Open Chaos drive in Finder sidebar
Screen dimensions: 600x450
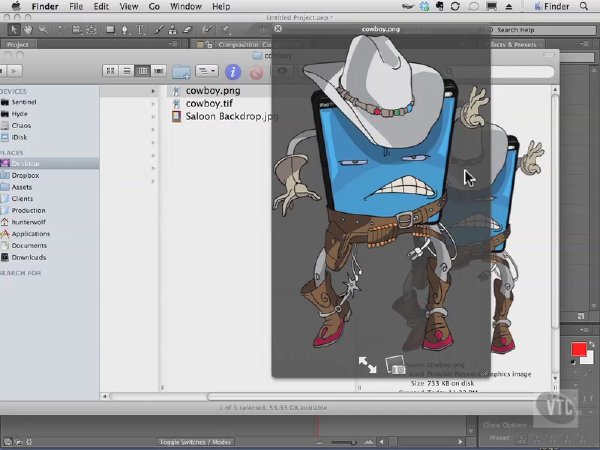pos(21,126)
